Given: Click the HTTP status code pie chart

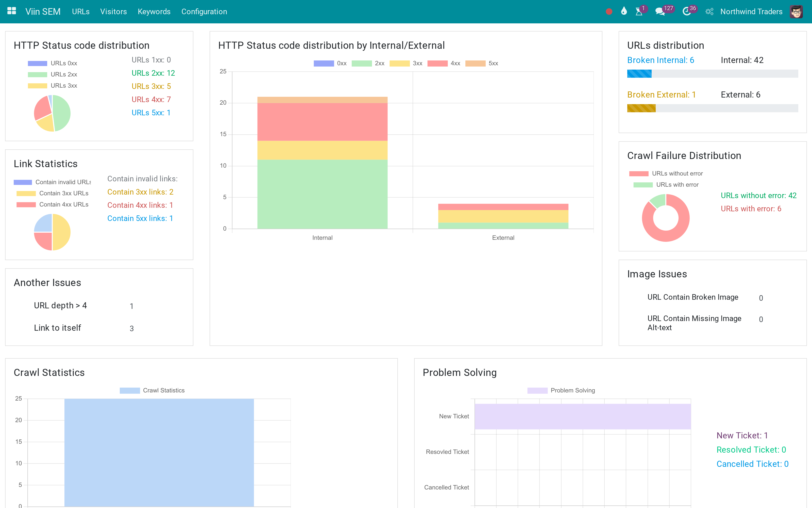Looking at the screenshot, I should [x=52, y=113].
